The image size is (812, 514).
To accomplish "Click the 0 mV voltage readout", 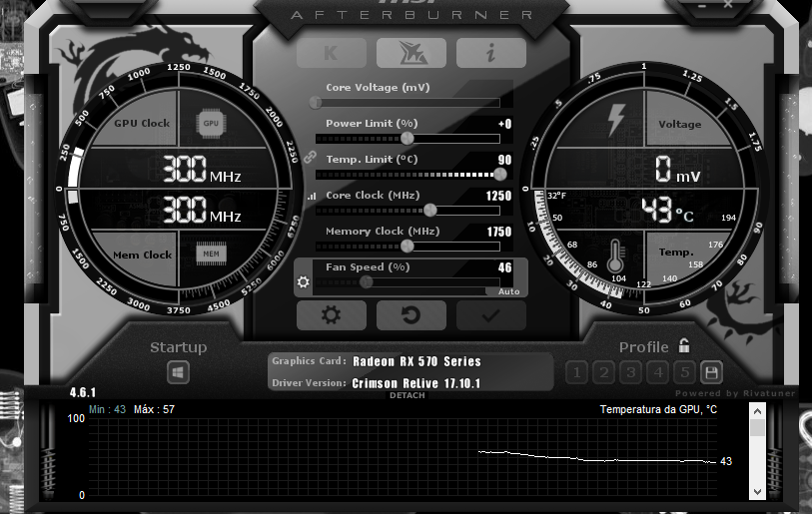I will [x=678, y=170].
